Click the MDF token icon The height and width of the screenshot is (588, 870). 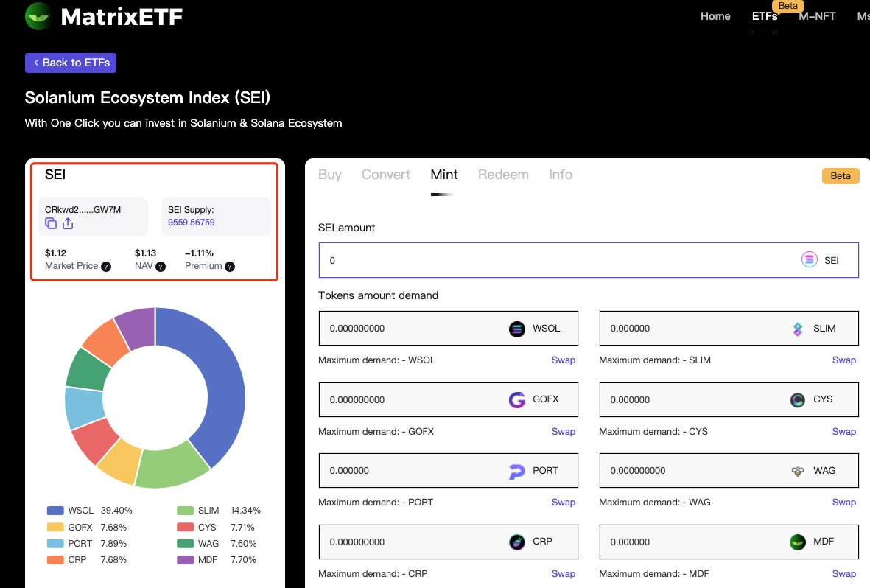coord(797,542)
